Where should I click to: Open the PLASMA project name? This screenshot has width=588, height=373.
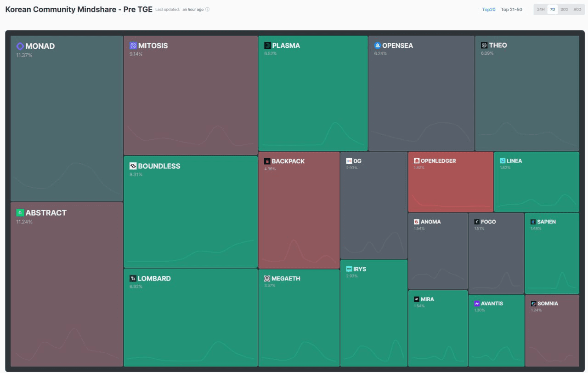[x=286, y=46]
